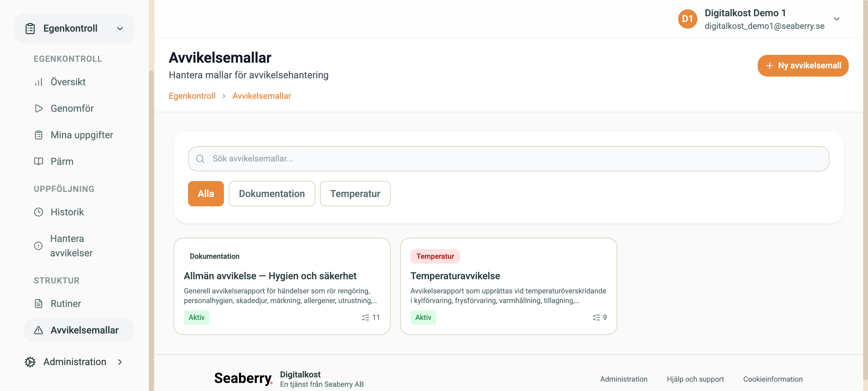Click the Översikt bar chart icon

click(x=38, y=82)
